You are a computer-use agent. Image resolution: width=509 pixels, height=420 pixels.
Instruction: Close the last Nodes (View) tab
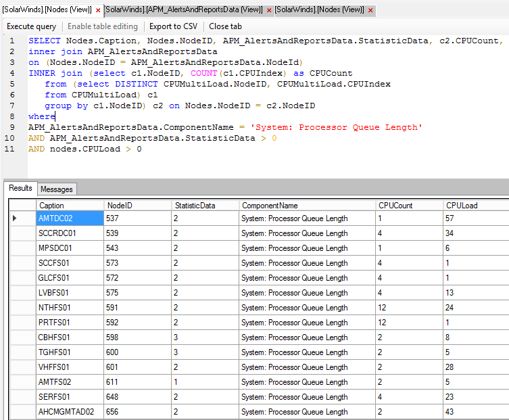(370, 11)
